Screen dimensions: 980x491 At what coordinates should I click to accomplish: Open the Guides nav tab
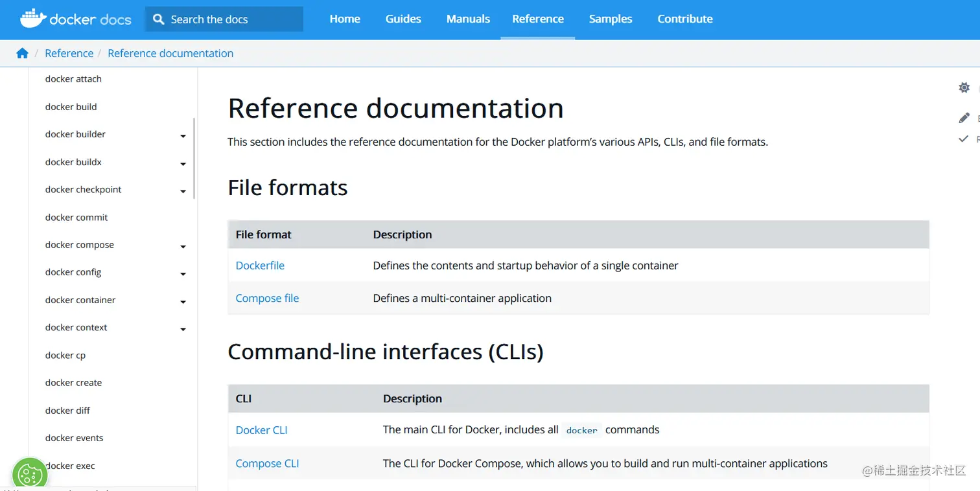click(403, 19)
